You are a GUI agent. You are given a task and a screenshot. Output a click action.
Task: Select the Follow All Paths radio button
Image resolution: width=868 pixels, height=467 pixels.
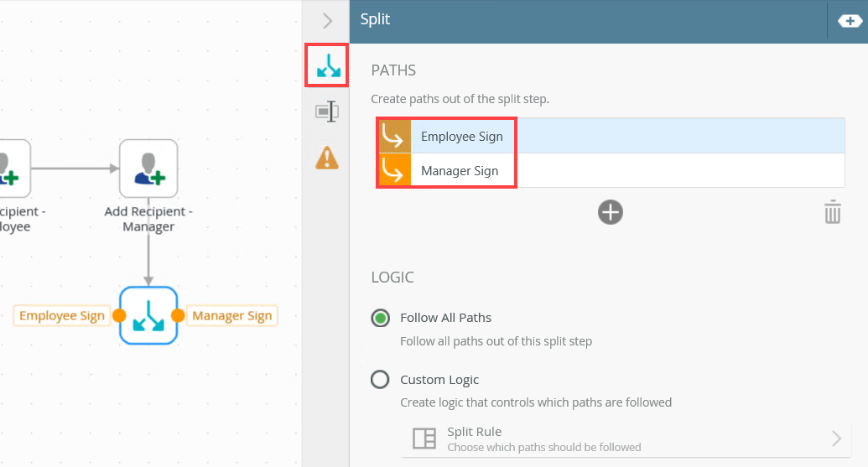point(381,318)
